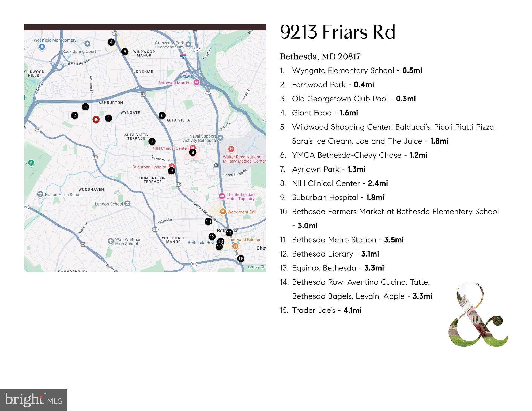Click NIH Clinical Center - 2.4mi entry
This screenshot has width=532, height=411.
click(334, 183)
